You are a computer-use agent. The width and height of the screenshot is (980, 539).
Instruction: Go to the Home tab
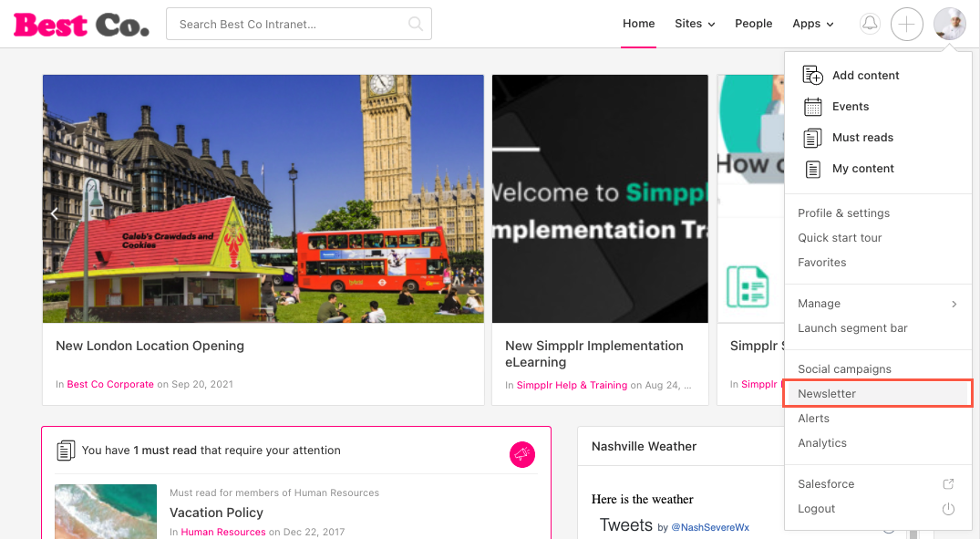pyautogui.click(x=638, y=24)
